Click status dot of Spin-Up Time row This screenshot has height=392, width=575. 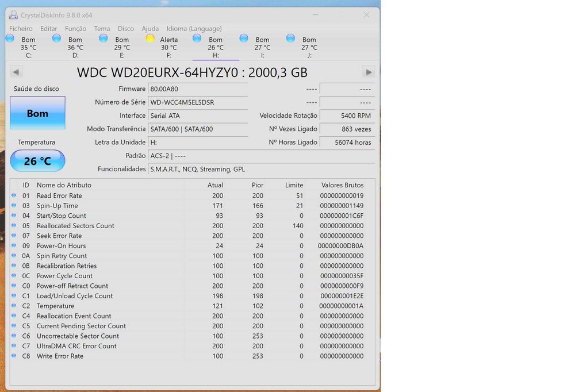(14, 205)
